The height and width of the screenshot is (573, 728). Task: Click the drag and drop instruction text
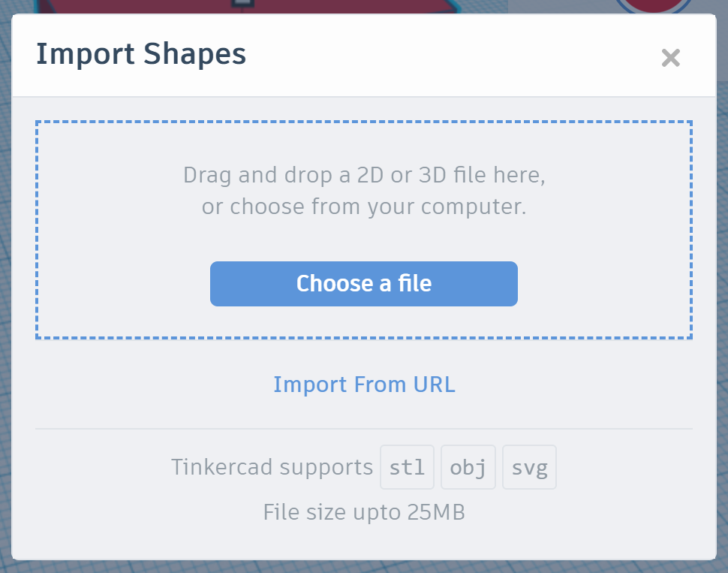364,190
